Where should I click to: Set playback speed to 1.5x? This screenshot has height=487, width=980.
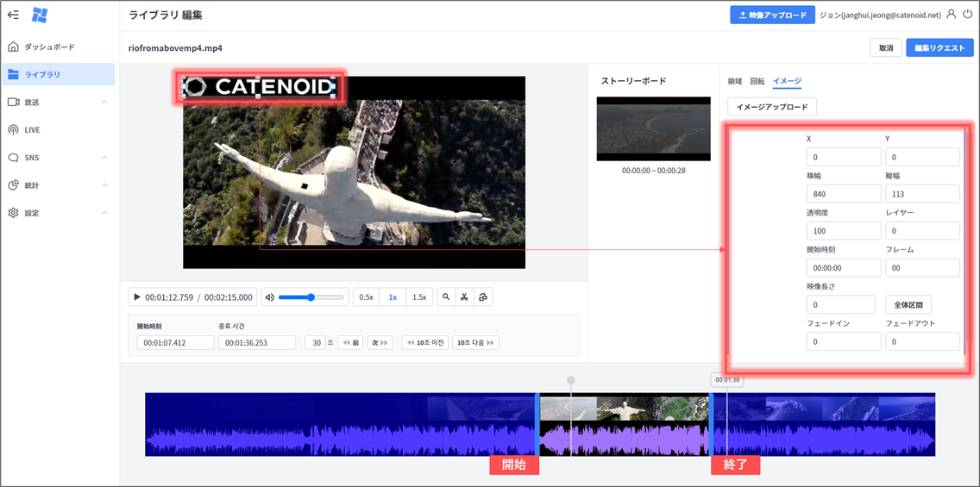click(419, 297)
